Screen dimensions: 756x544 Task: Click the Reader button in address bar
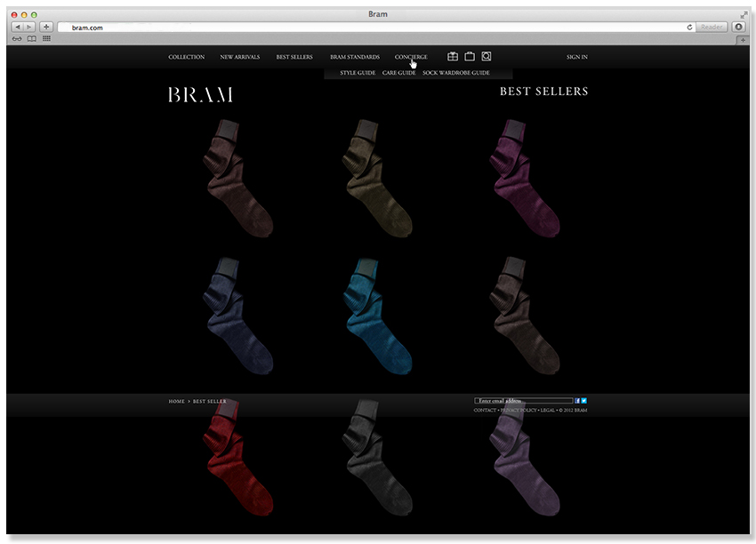pos(712,27)
